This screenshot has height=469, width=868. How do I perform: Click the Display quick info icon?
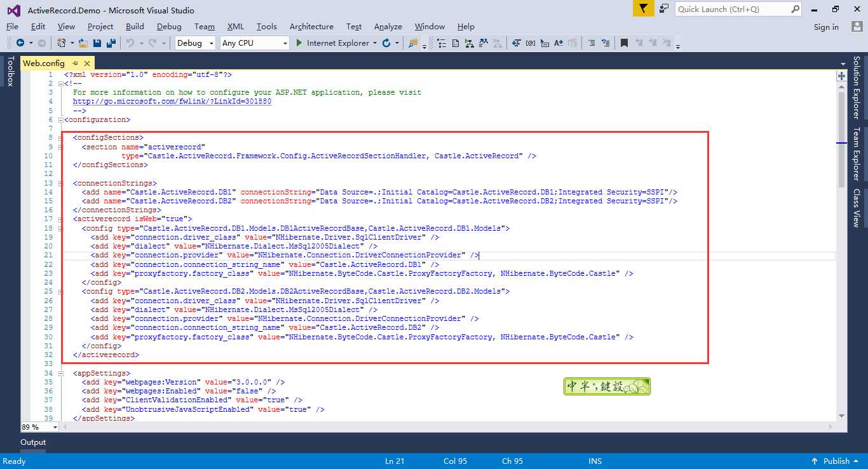(544, 43)
